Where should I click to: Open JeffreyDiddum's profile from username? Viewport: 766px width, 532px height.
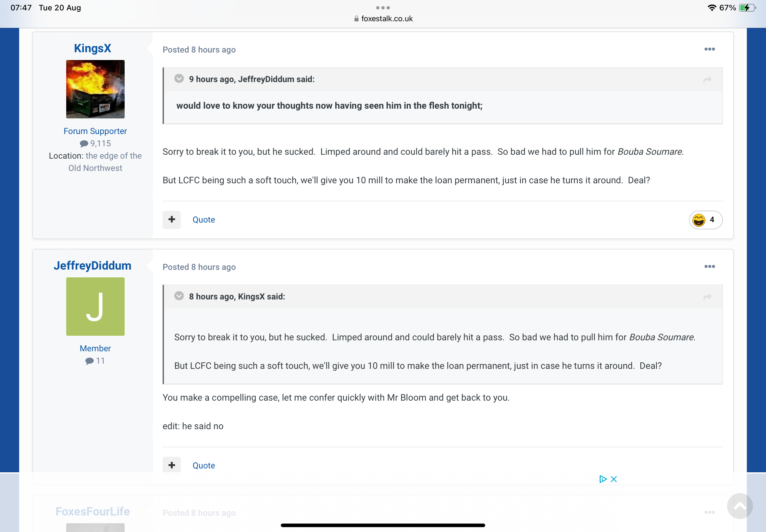coord(93,266)
